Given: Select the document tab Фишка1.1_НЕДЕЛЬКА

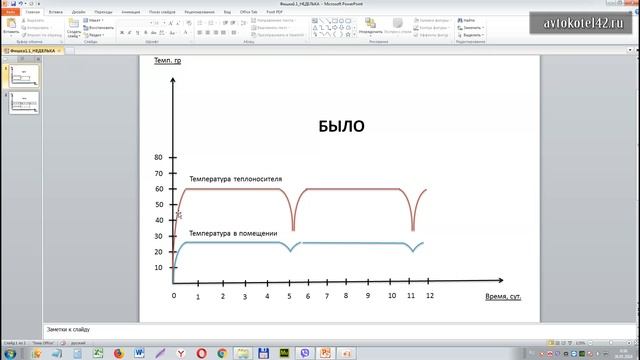Looking at the screenshot, I should [32, 51].
